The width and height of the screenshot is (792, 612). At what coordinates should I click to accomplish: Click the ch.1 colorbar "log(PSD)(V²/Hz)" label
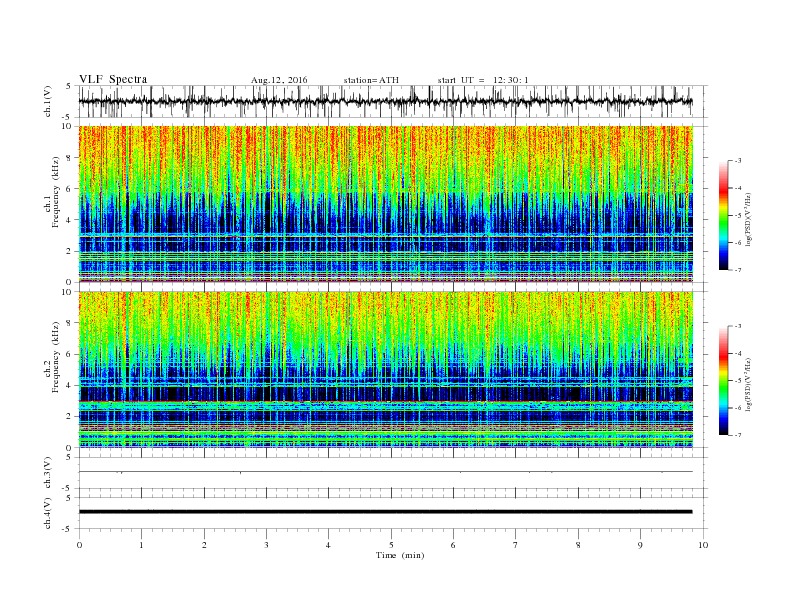point(749,220)
